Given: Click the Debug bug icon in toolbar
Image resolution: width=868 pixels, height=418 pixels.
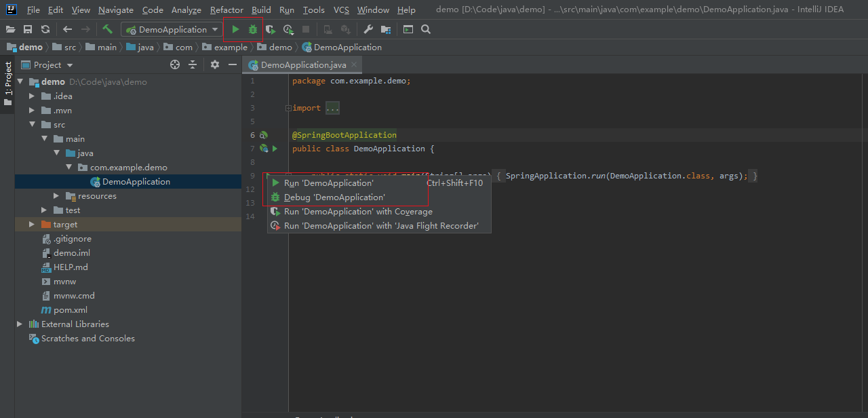Looking at the screenshot, I should tap(253, 29).
